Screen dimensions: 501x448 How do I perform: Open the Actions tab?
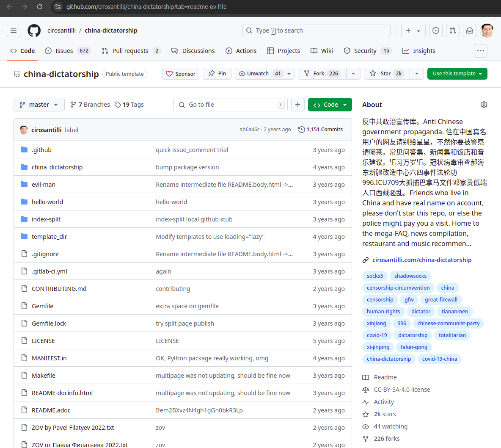(x=241, y=50)
